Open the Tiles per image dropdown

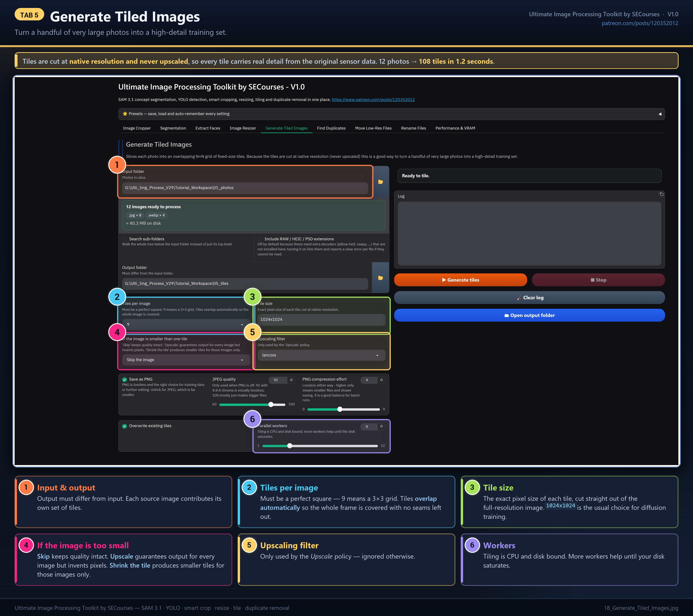pyautogui.click(x=186, y=325)
